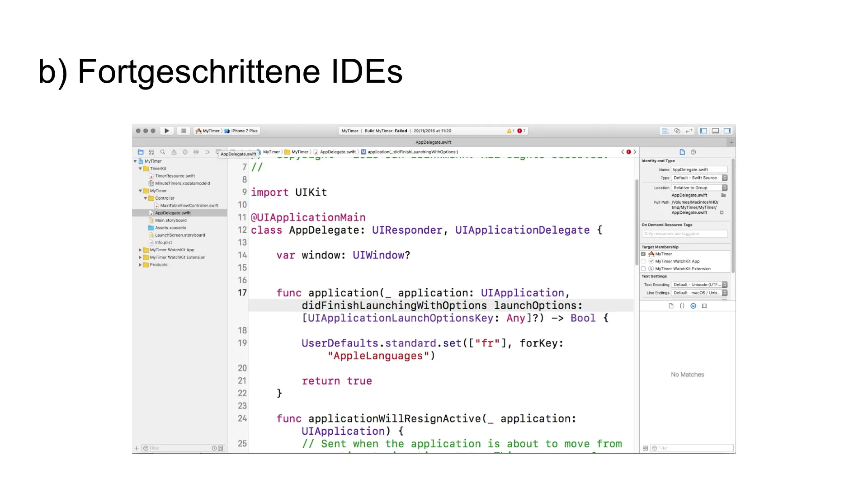Image resolution: width=868 pixels, height=488 pixels.
Task: Show the File Template library
Action: (x=671, y=306)
